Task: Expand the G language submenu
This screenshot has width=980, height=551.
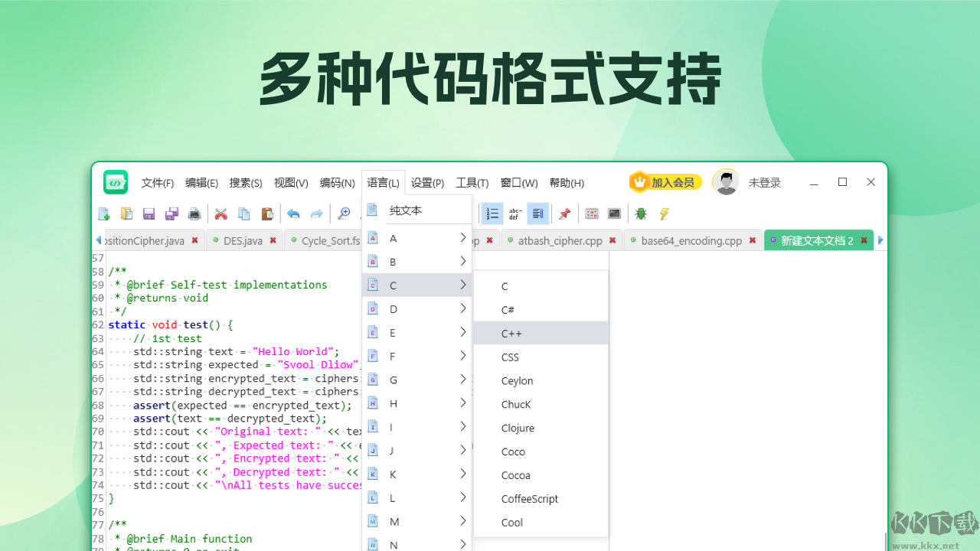Action: tap(416, 380)
